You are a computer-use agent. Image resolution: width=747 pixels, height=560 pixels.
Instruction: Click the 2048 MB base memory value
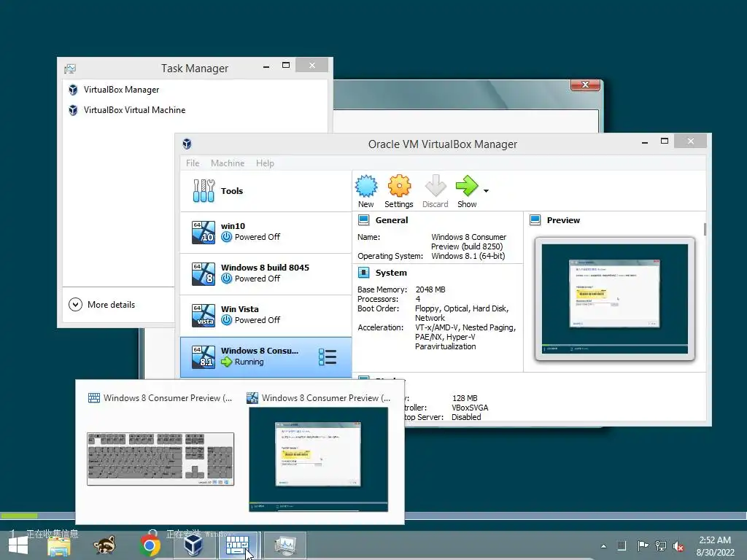click(x=430, y=289)
